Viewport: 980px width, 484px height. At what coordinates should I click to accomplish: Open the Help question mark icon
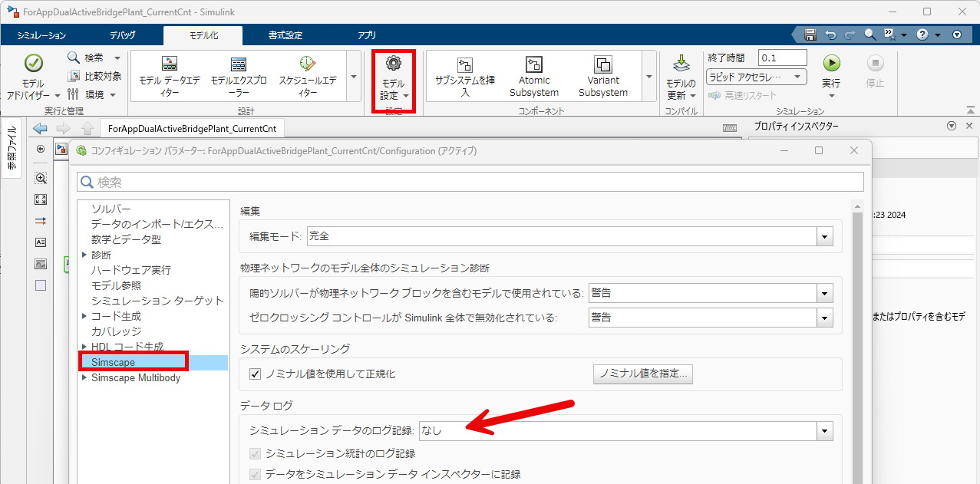tap(922, 35)
